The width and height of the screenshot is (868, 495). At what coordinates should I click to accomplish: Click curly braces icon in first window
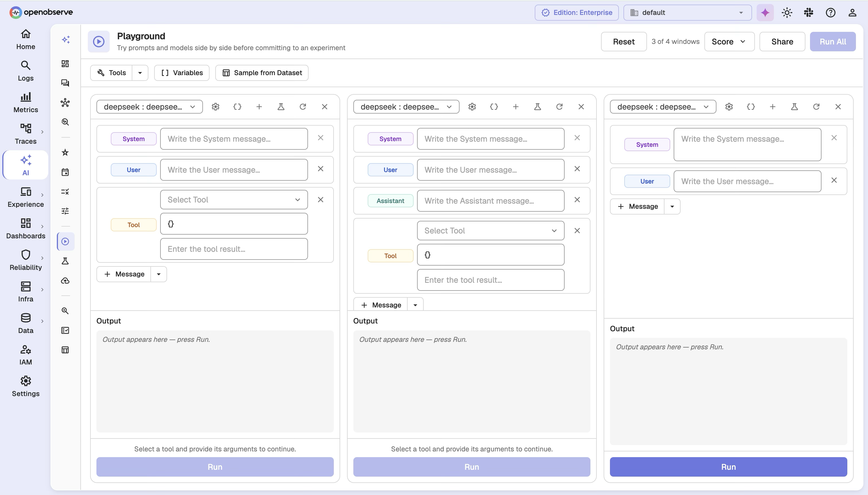tap(237, 107)
